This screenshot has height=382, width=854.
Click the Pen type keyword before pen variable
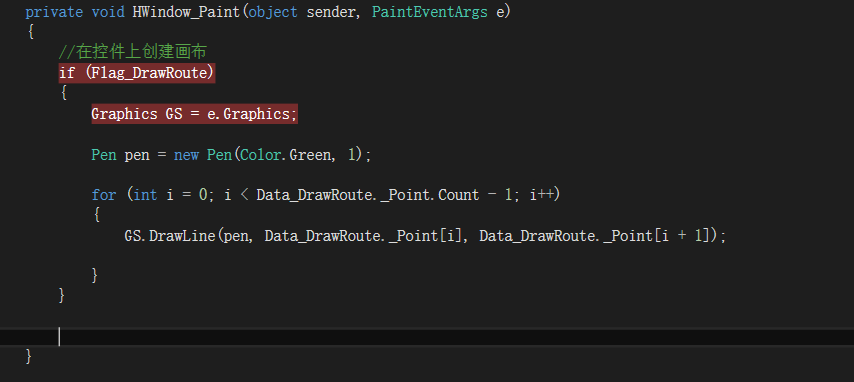click(x=103, y=155)
